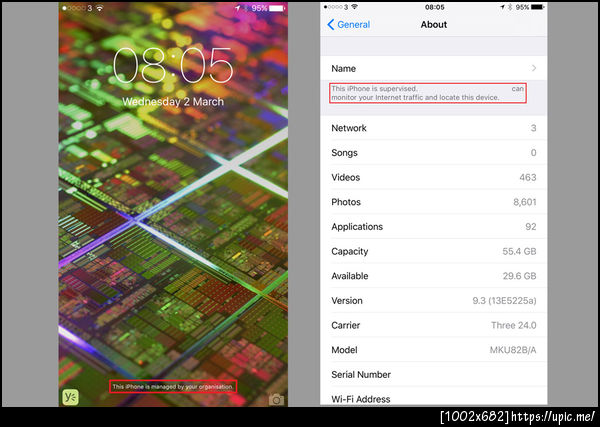Image resolution: width=600 pixels, height=427 pixels.
Task: Tap the lock screen battery icon
Action: pyautogui.click(x=278, y=8)
